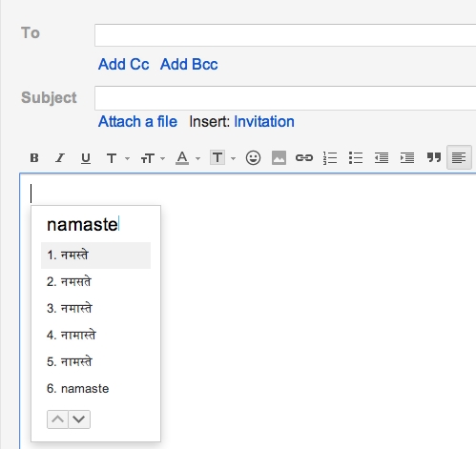Create a bulleted list
Viewport: 476px width, 449px height.
tap(356, 157)
